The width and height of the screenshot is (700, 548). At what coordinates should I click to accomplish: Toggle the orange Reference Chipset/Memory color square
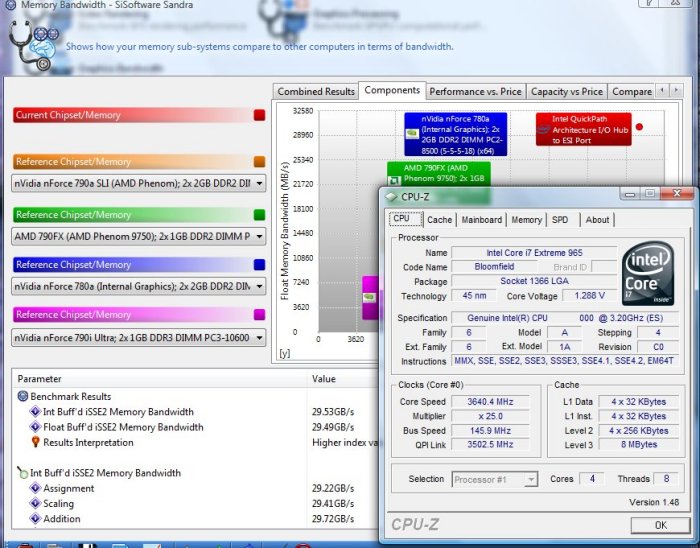(259, 162)
